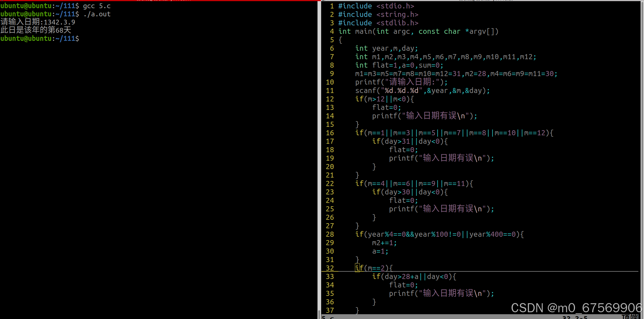Click 'm2+=1;' on line 29
The image size is (644, 319).
click(x=384, y=243)
